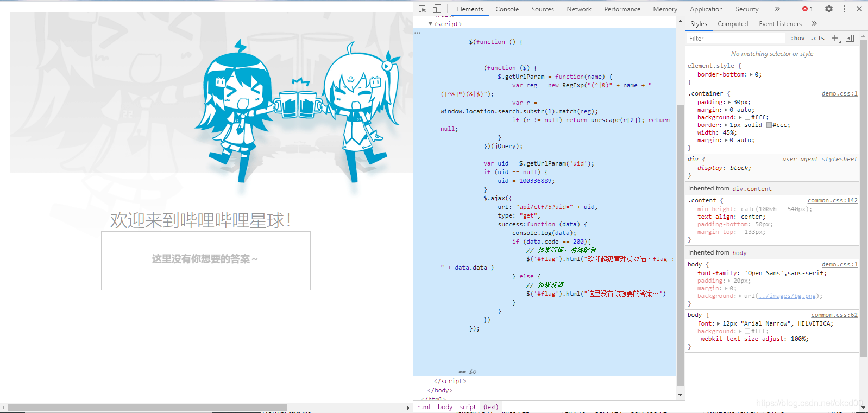868x413 pixels.
Task: Click the width: 45% property value
Action: coord(730,132)
